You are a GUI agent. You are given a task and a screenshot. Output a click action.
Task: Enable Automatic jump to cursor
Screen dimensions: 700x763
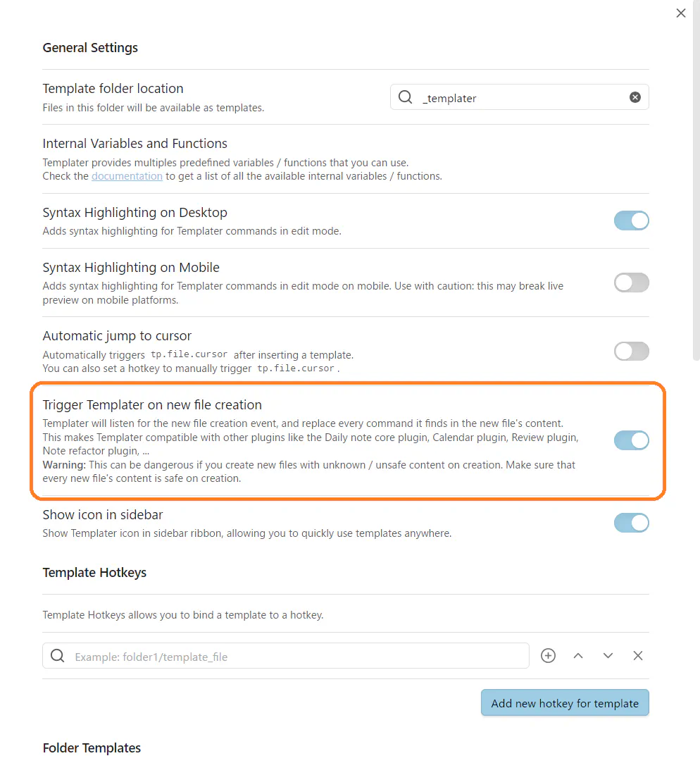click(631, 351)
